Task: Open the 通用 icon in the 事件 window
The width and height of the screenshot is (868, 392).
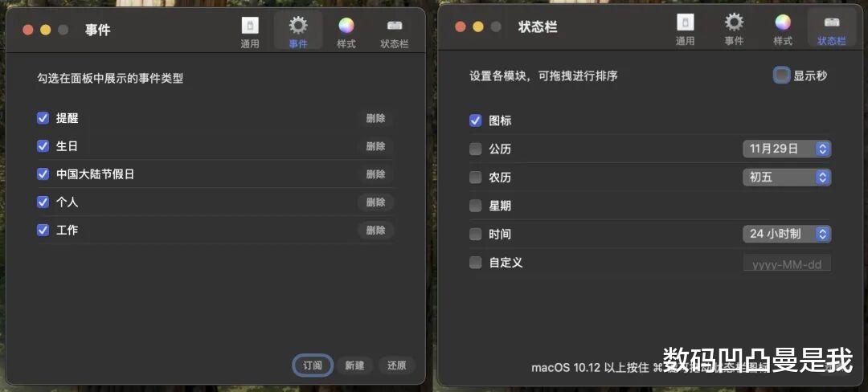Action: click(250, 32)
